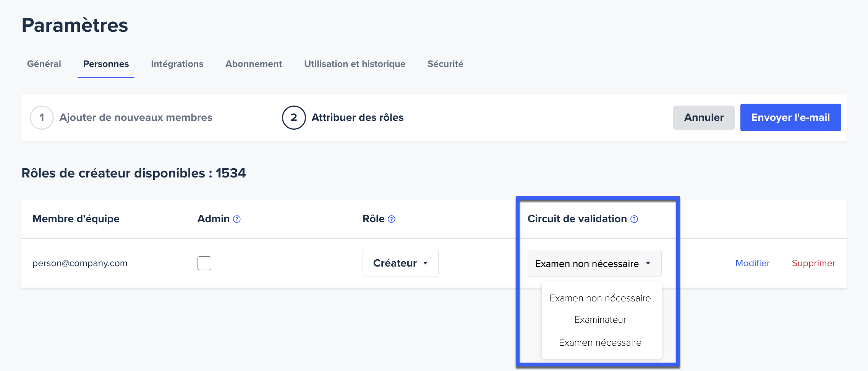Click step 1 circle icon
The width and height of the screenshot is (868, 371).
pos(42,117)
